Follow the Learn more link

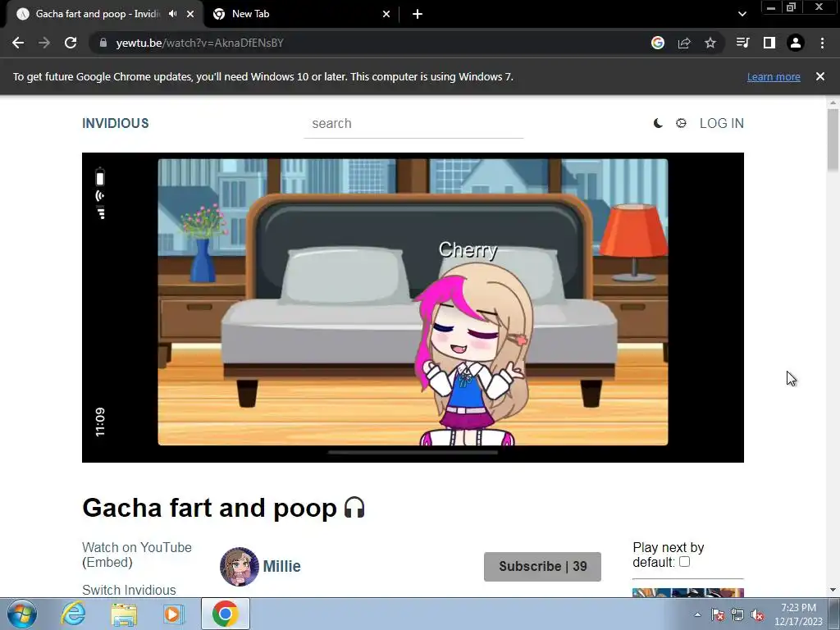coord(774,76)
